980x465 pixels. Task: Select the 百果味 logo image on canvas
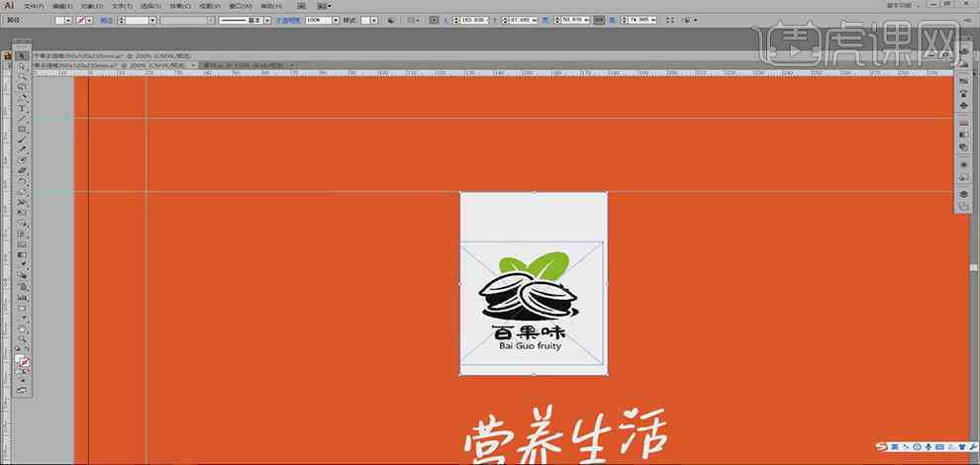[x=534, y=303]
